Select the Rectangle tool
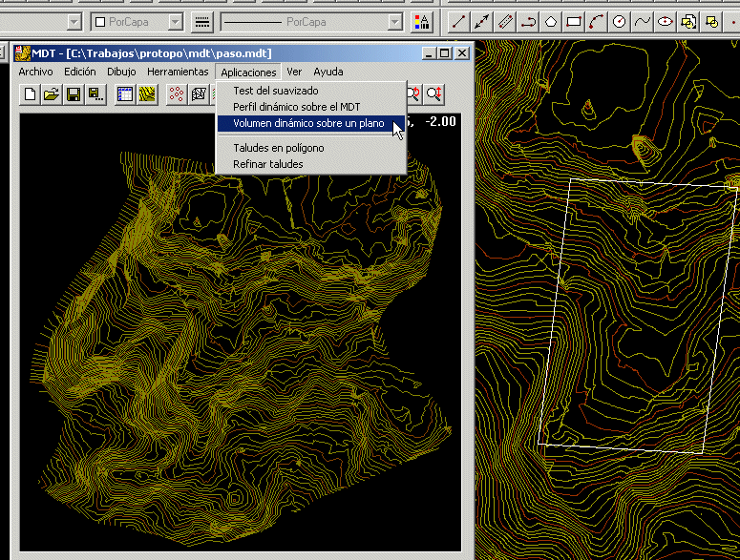The image size is (740, 560). 574,22
